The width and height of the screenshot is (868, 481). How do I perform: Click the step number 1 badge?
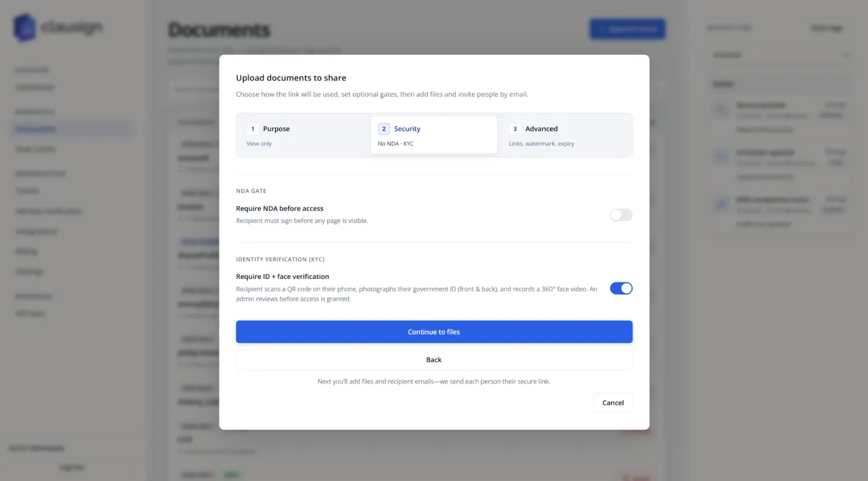252,129
